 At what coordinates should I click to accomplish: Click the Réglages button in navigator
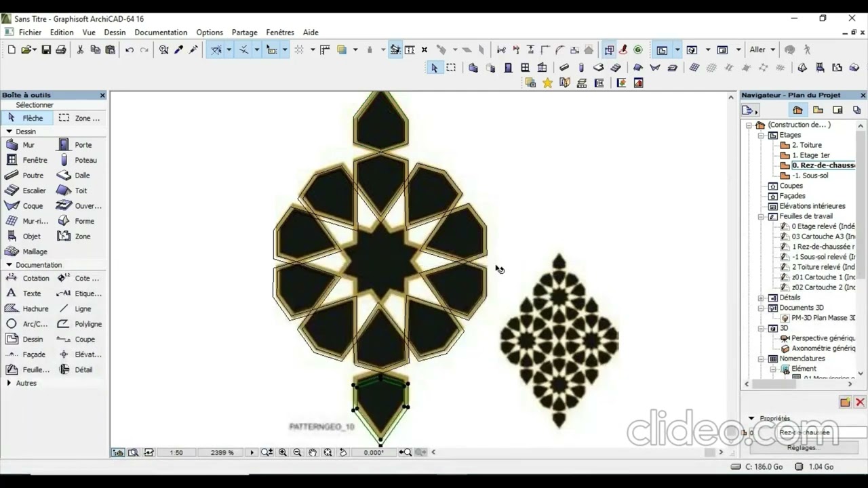[803, 447]
